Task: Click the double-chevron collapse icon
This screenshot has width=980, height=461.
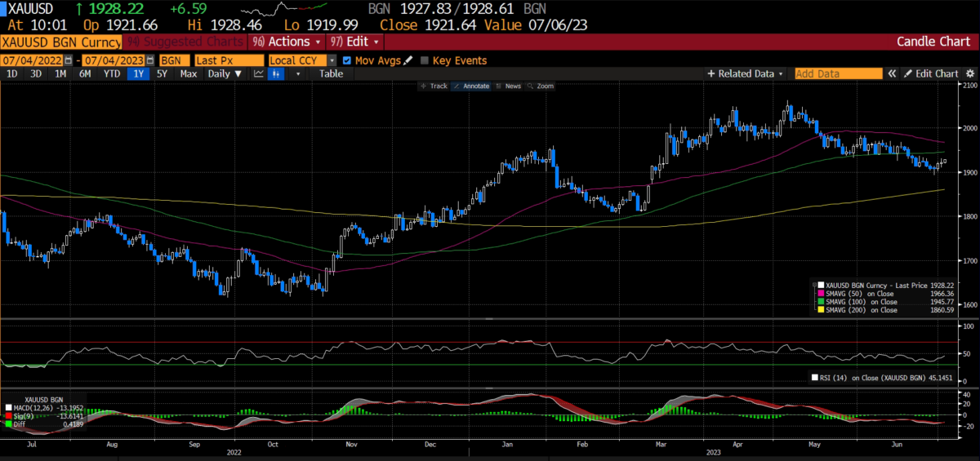Action: 892,73
